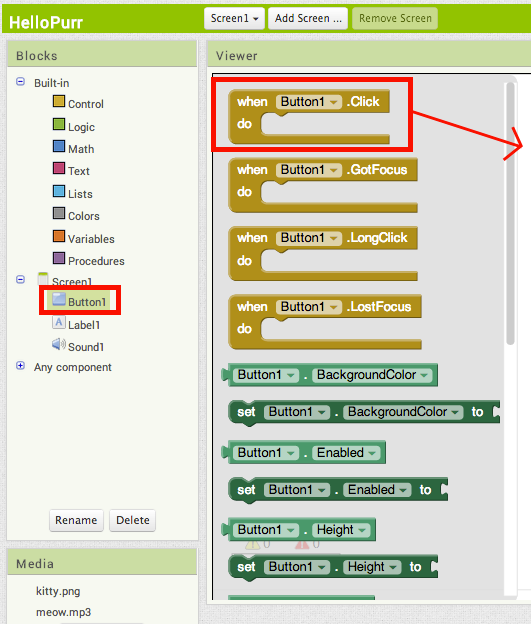Screen dimensions: 531x624
Task: Click the Rename button
Action: pyautogui.click(x=76, y=520)
